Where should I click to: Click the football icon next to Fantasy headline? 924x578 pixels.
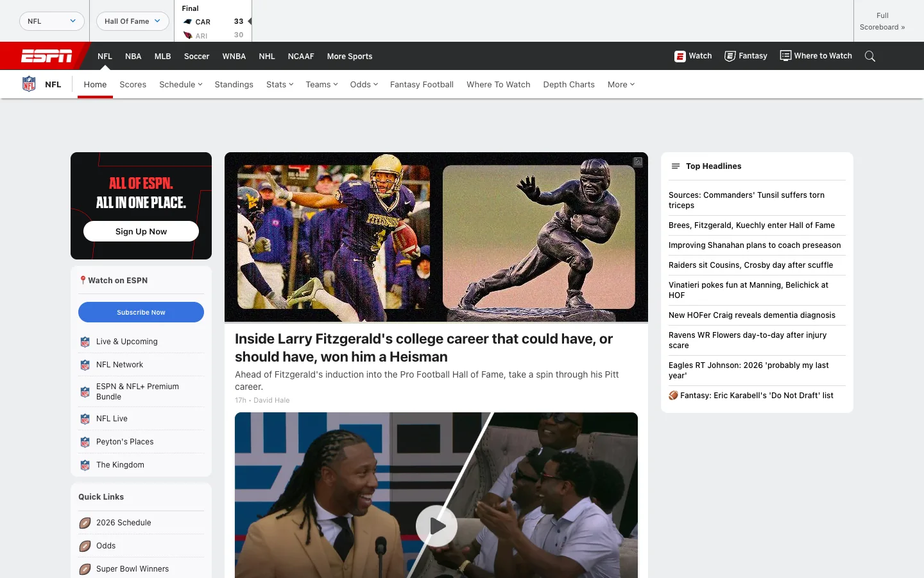click(673, 396)
